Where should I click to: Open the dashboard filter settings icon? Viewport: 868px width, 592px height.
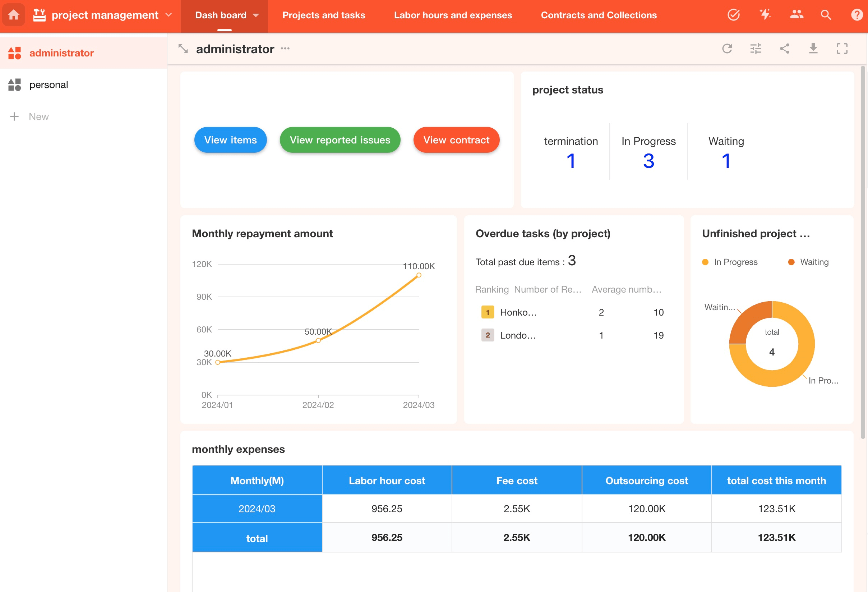(756, 49)
